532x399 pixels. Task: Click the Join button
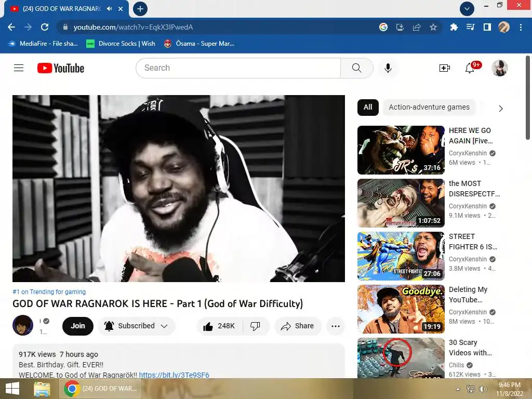pos(78,326)
